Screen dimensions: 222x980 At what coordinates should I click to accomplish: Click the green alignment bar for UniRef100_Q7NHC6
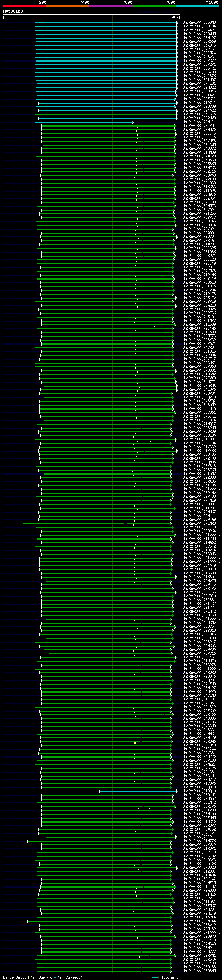[x=109, y=130]
